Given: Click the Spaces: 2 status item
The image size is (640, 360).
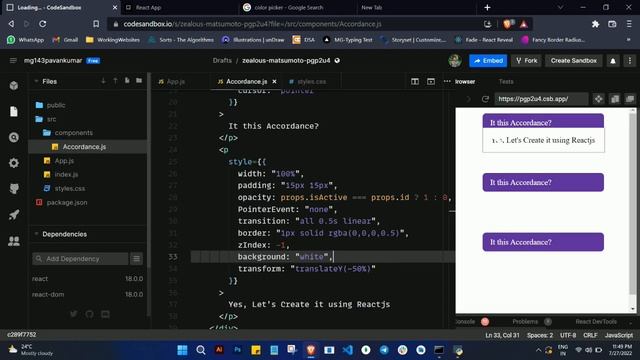Looking at the screenshot, I should pos(540,335).
